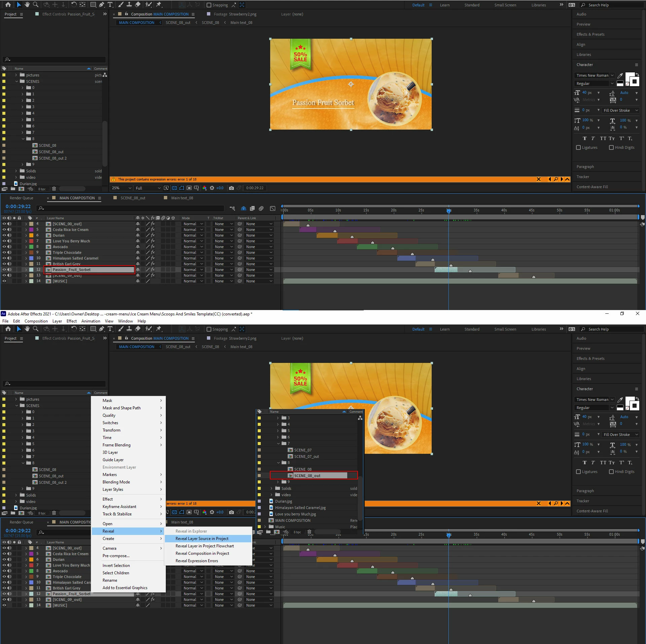Click the SCENE_07 composition icon
This screenshot has height=644, width=646.
coord(290,450)
